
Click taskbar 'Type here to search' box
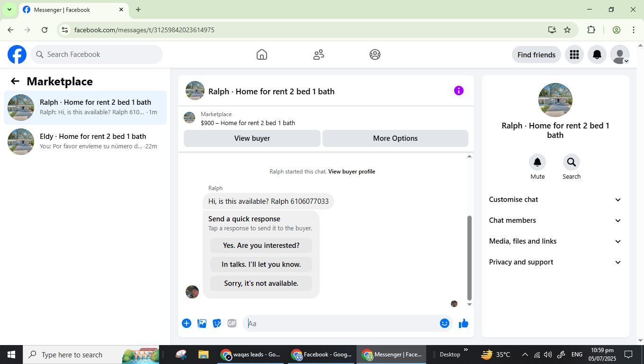[x=91, y=355]
